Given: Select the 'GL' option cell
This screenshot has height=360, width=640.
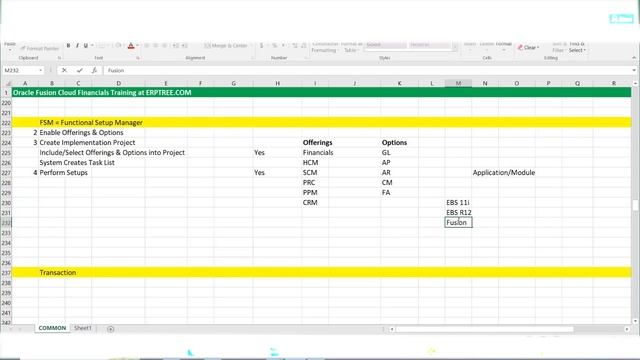Looking at the screenshot, I should (386, 153).
